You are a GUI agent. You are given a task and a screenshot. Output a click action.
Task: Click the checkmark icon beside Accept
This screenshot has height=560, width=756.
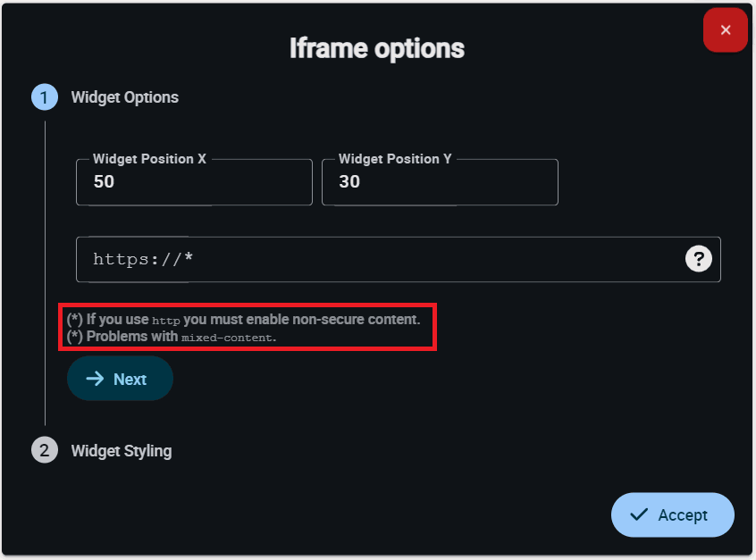pos(638,514)
